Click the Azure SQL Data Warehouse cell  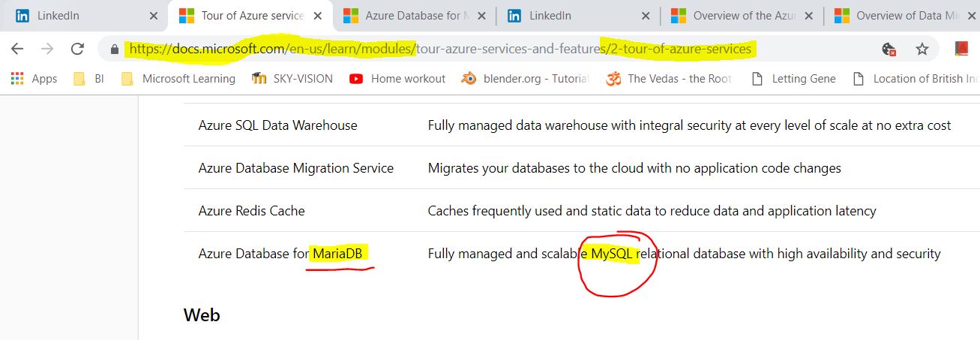(x=277, y=125)
